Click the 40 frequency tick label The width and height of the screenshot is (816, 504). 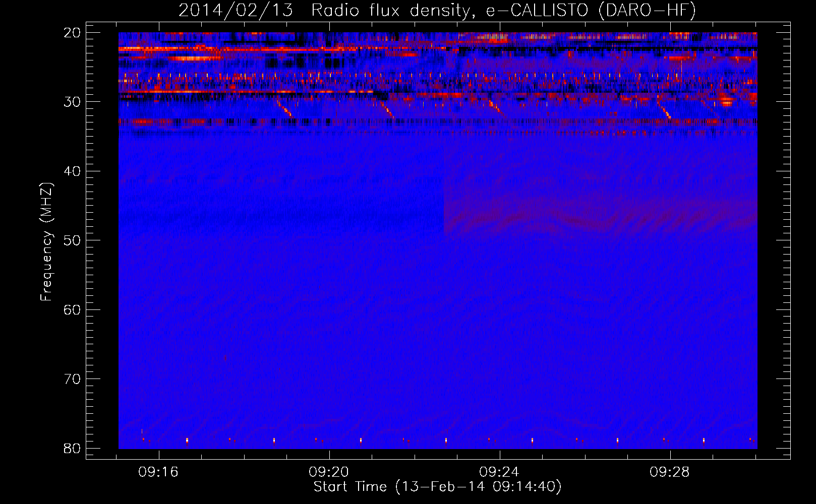tap(73, 171)
